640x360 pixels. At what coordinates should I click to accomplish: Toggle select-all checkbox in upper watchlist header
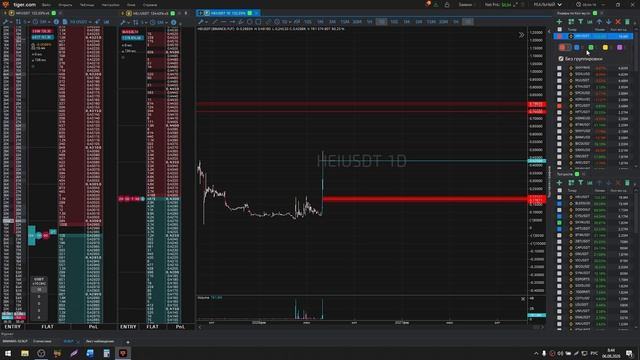pyautogui.click(x=559, y=29)
